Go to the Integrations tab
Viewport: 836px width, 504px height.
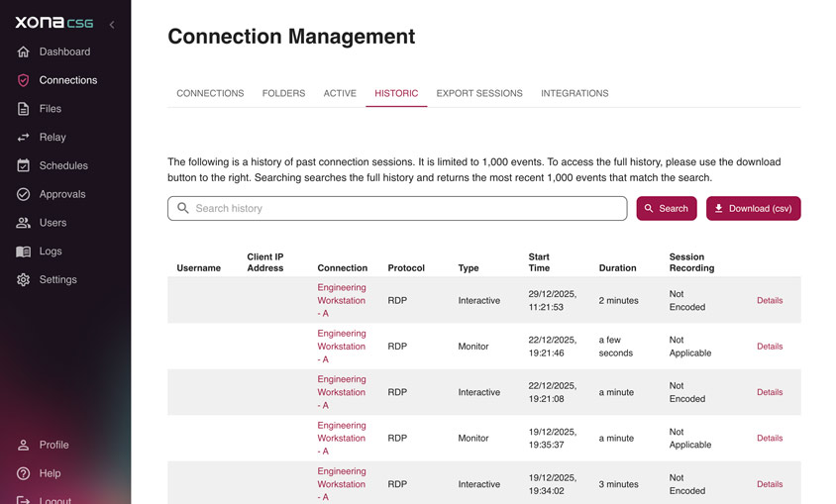(x=575, y=93)
